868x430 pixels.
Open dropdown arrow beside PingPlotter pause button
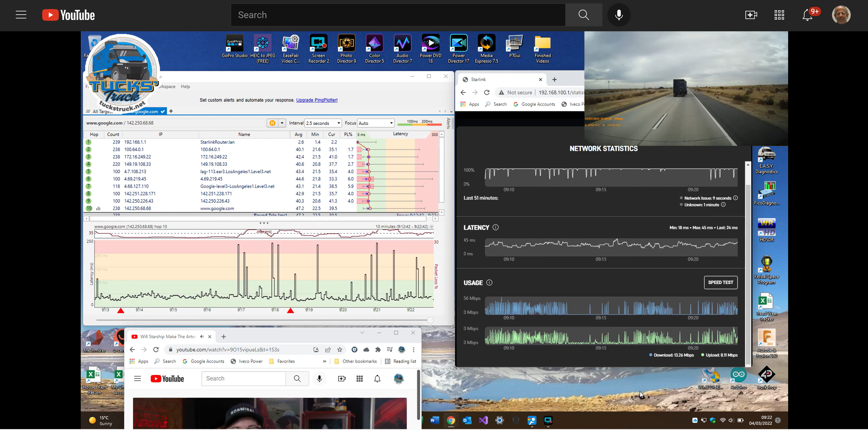coord(282,123)
